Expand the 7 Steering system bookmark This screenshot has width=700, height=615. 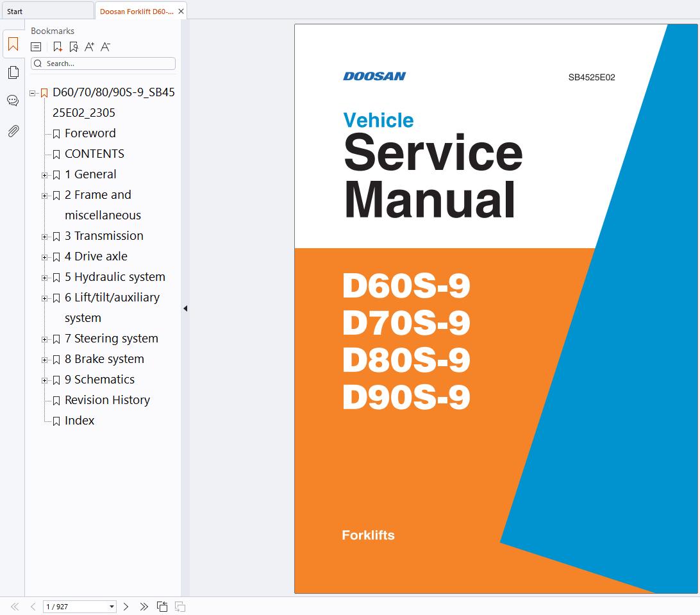tap(44, 339)
